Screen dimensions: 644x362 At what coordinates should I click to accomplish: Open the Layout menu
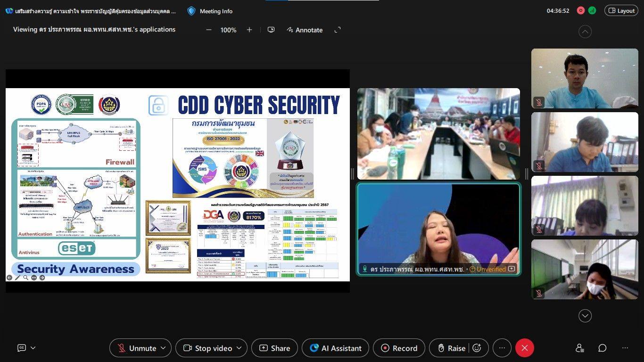click(621, 11)
